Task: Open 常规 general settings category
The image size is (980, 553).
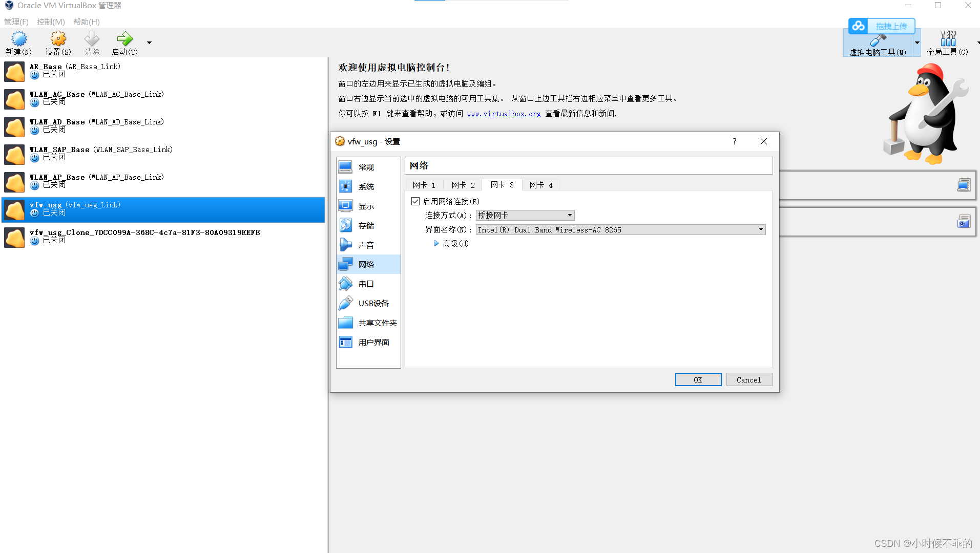Action: pos(368,167)
